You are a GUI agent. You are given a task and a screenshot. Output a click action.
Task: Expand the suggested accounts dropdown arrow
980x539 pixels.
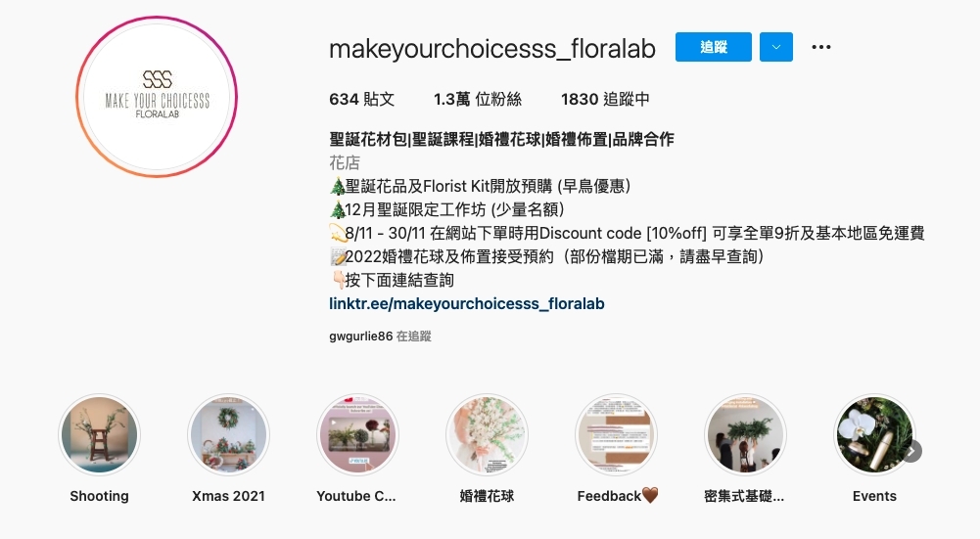(x=776, y=47)
